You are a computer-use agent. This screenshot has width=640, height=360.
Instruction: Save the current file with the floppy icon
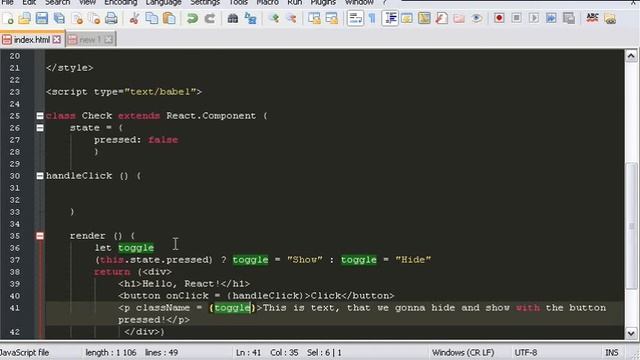click(42, 18)
